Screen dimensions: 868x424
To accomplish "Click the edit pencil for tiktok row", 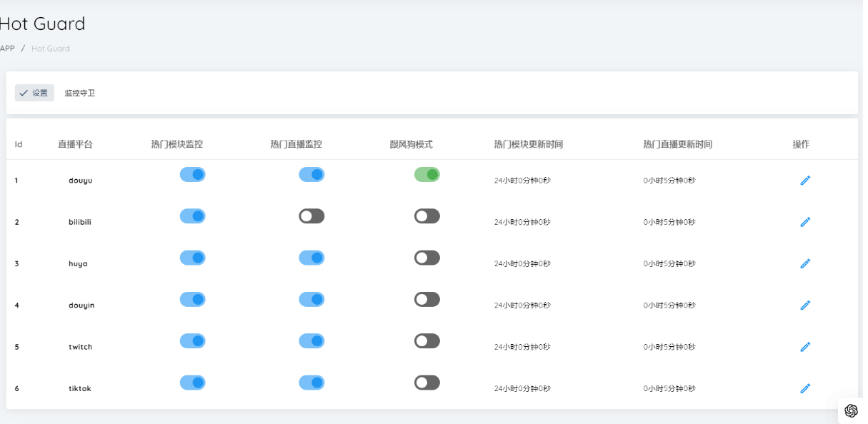I will pos(805,388).
